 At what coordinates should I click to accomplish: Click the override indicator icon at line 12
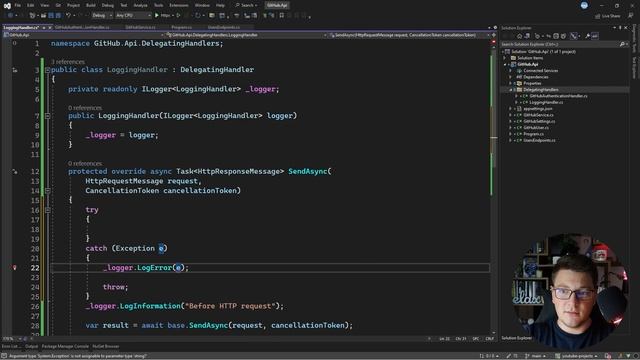click(x=15, y=171)
